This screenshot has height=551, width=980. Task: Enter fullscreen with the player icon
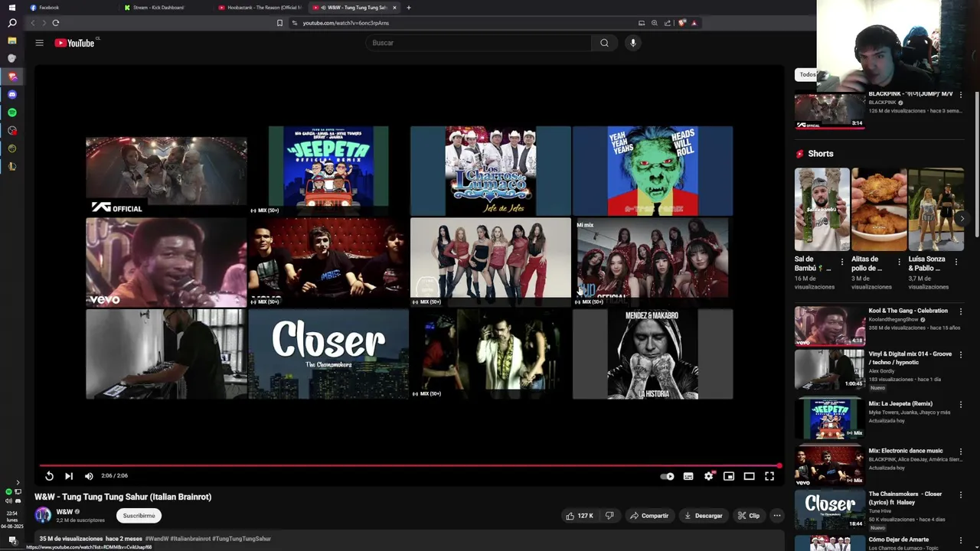[x=769, y=476]
